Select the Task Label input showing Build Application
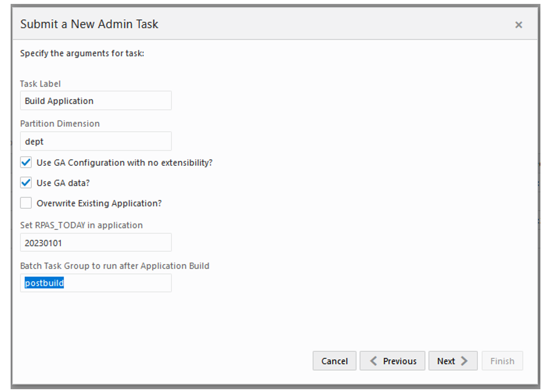 pyautogui.click(x=96, y=101)
